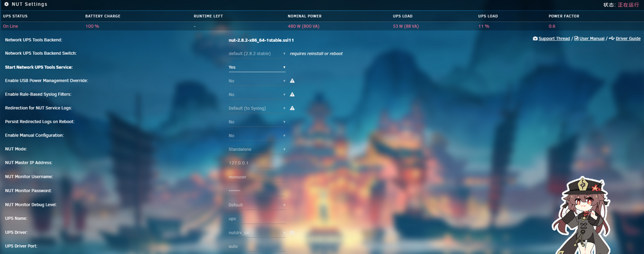Click the '100 %' battery charge value
This screenshot has height=254, width=644.
click(x=92, y=26)
